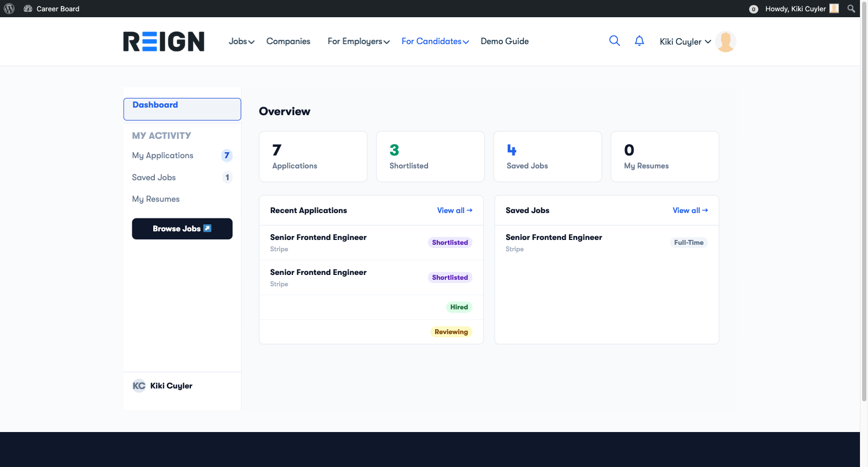Click Saved Jobs count badge 1
Viewport: 868px width, 467px height.
[227, 178]
